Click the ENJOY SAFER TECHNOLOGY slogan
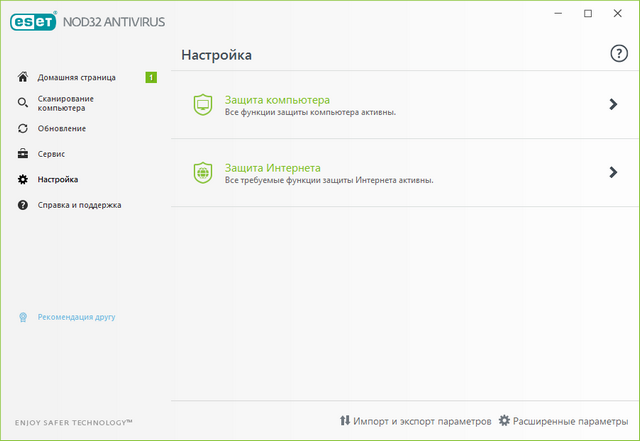Viewport: 640px width, 441px height. coord(73,423)
